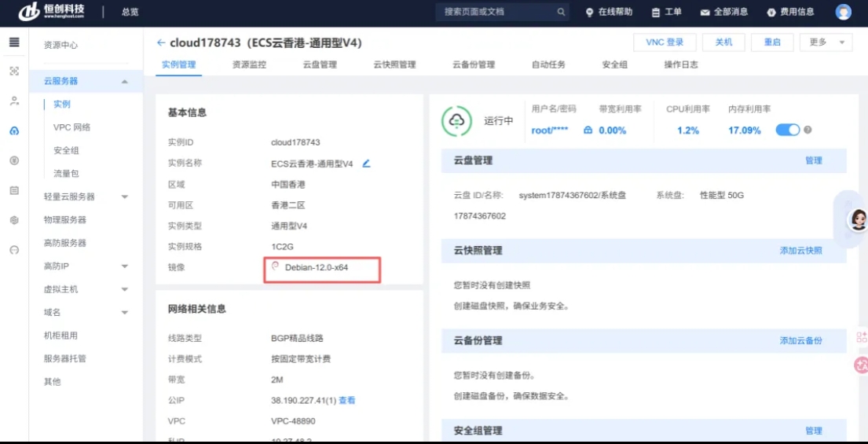Open 资源中心 in sidebar
868x444 pixels.
coord(61,46)
